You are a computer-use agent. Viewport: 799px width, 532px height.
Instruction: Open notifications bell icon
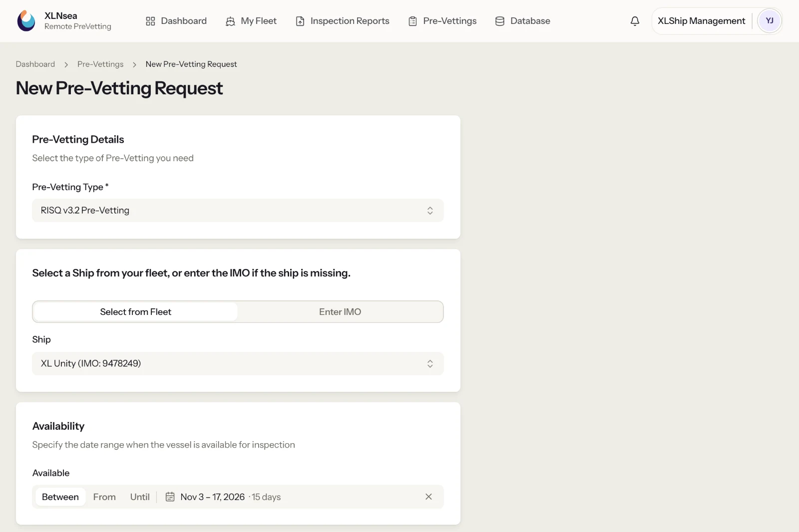(x=635, y=21)
